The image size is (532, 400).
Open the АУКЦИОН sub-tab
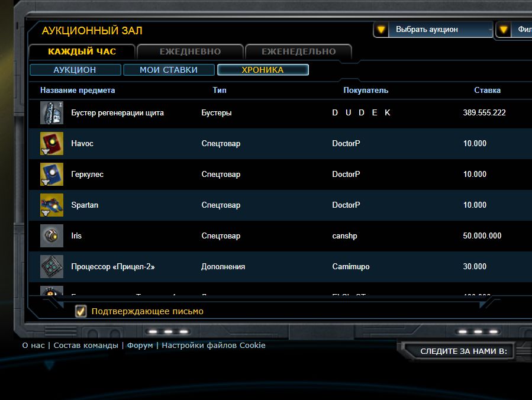(75, 70)
